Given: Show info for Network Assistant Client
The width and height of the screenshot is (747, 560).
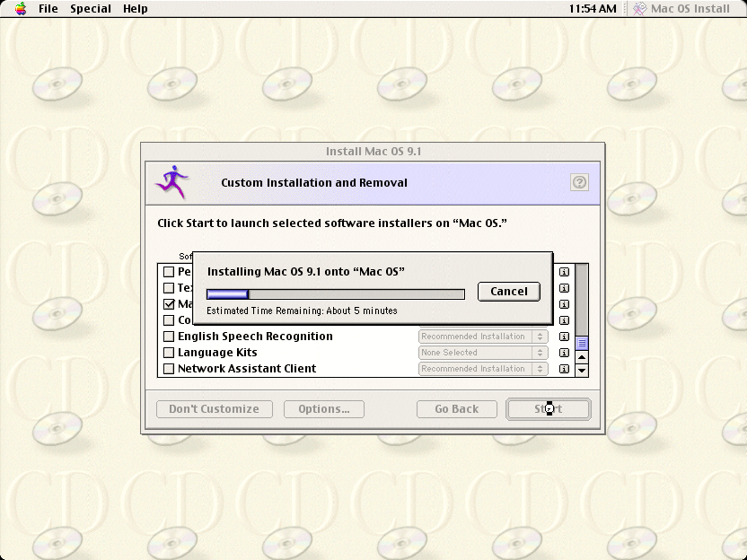Looking at the screenshot, I should tap(564, 369).
